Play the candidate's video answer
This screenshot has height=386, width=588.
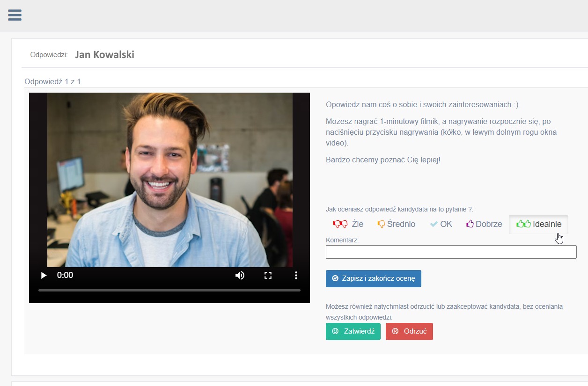click(43, 275)
